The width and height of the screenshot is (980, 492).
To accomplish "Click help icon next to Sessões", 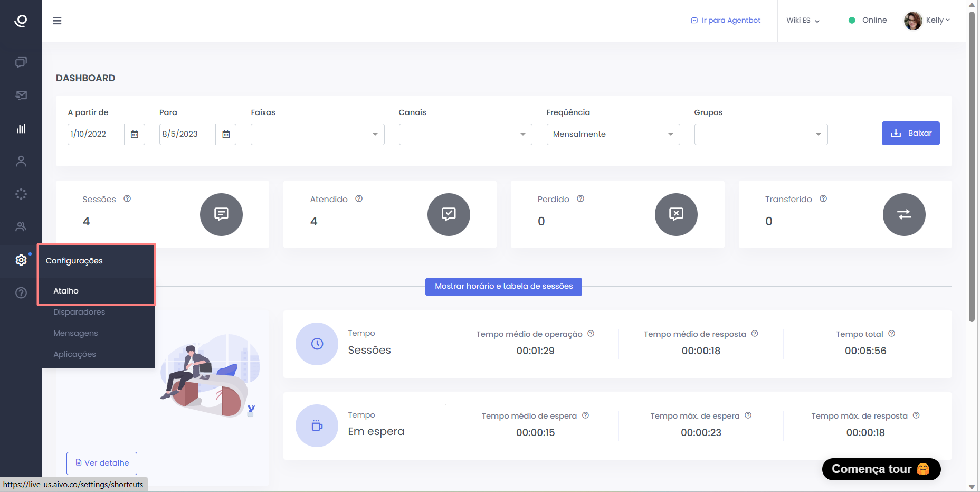I will 127,199.
